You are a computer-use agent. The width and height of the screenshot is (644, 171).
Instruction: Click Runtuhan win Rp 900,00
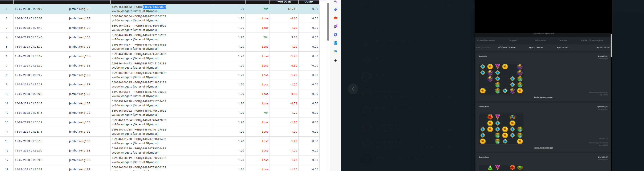[x=603, y=157]
